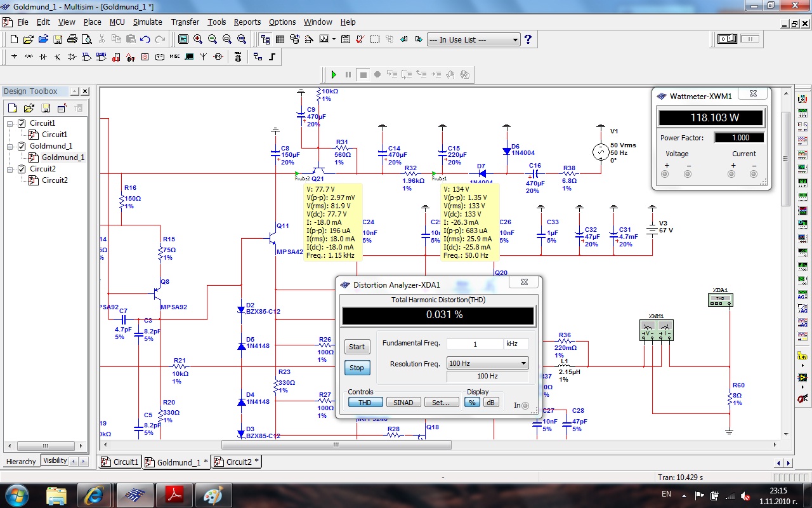Viewport: 812px width, 508px height.
Task: Zoom to fit page icon
Action: tap(242, 39)
